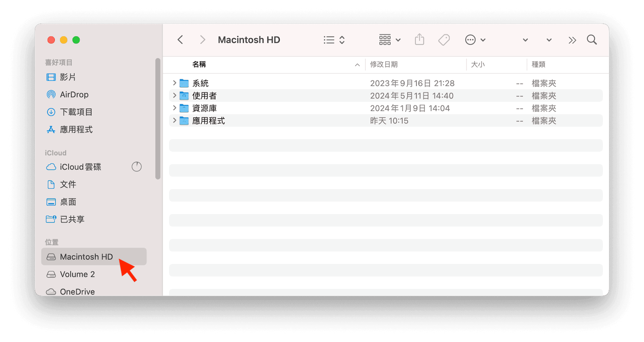Click the Search magnifier icon
644x342 pixels.
pyautogui.click(x=592, y=40)
